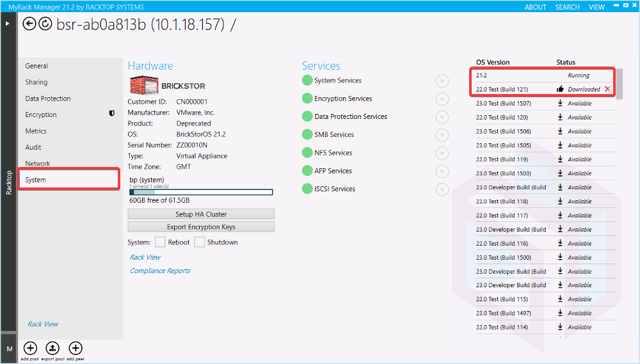Download 22.0 Test (Build 115)
Image resolution: width=640 pixels, height=364 pixels.
point(560,299)
